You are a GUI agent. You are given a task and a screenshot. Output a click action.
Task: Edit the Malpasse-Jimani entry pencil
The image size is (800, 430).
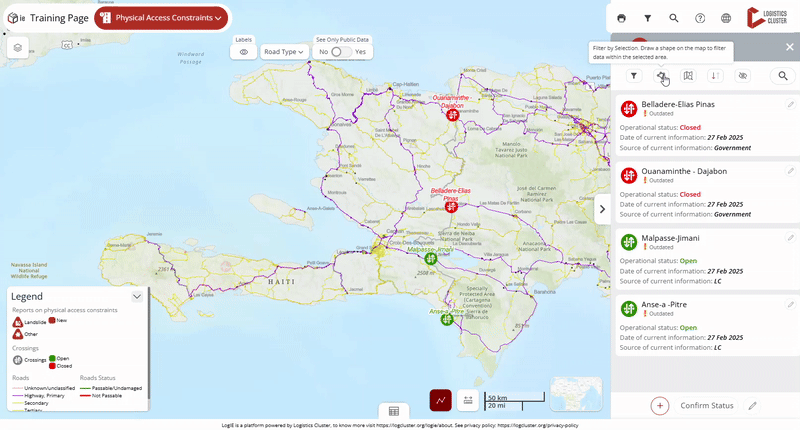click(790, 238)
